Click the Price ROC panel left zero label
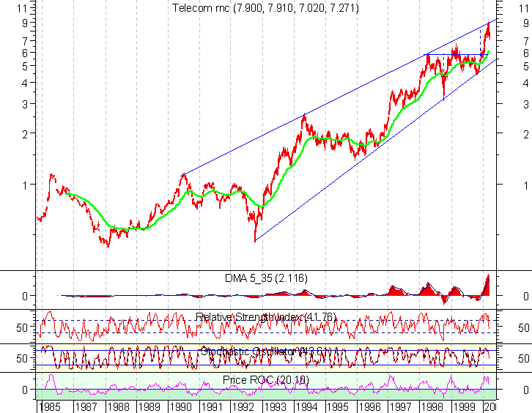The image size is (532, 413). pos(25,390)
